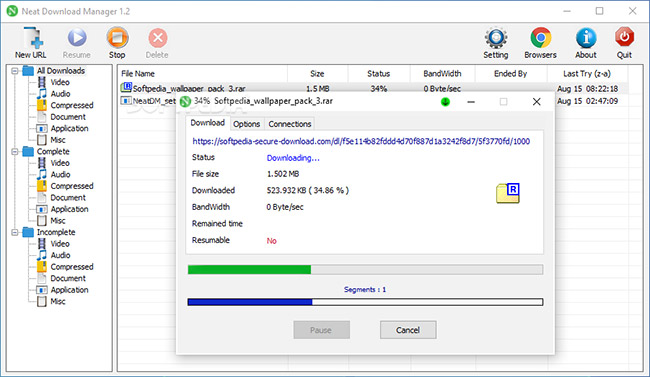
Task: Select Video under All Downloads
Action: (x=60, y=82)
